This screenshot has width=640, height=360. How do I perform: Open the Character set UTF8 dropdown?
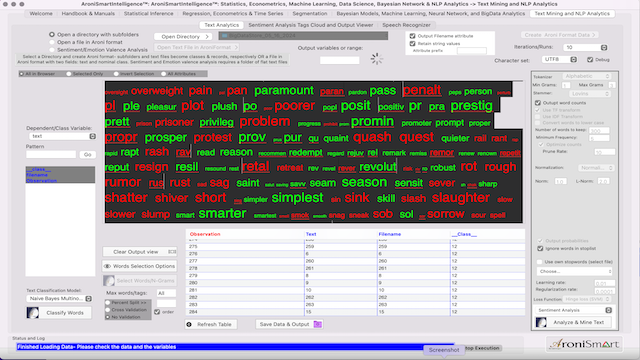(559, 59)
